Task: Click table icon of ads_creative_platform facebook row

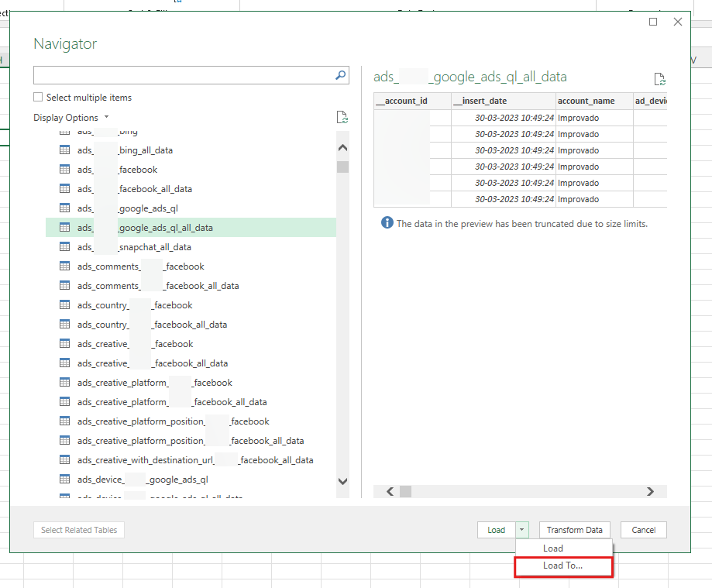Action: pyautogui.click(x=65, y=382)
